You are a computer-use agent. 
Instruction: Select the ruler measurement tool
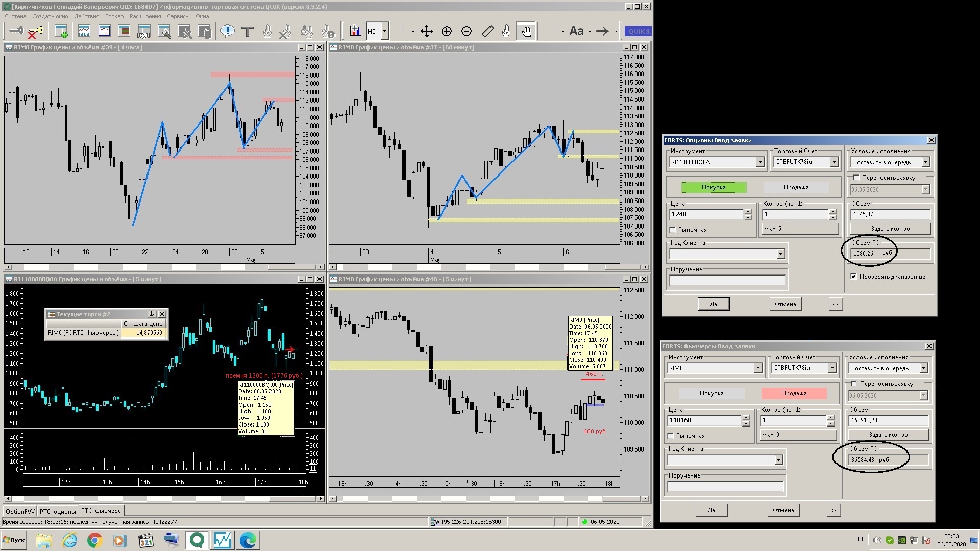coord(487,32)
